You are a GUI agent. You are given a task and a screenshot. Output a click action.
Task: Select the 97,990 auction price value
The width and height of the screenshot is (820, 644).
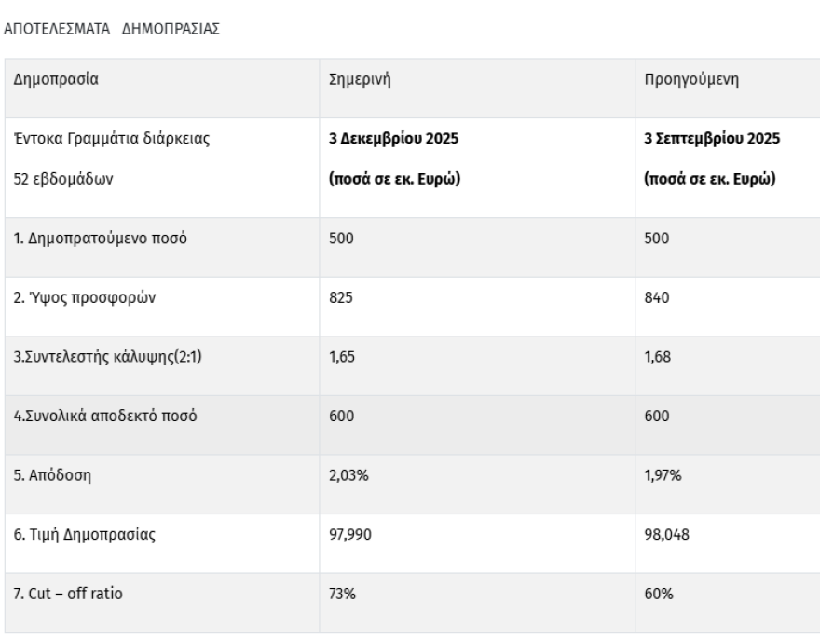coord(350,536)
